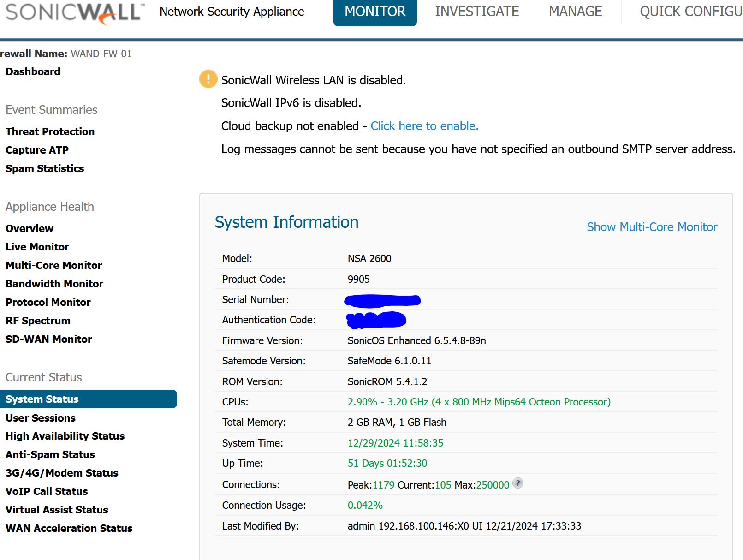
Task: Click system time 12/29/2024 11:58:35
Action: (x=395, y=443)
